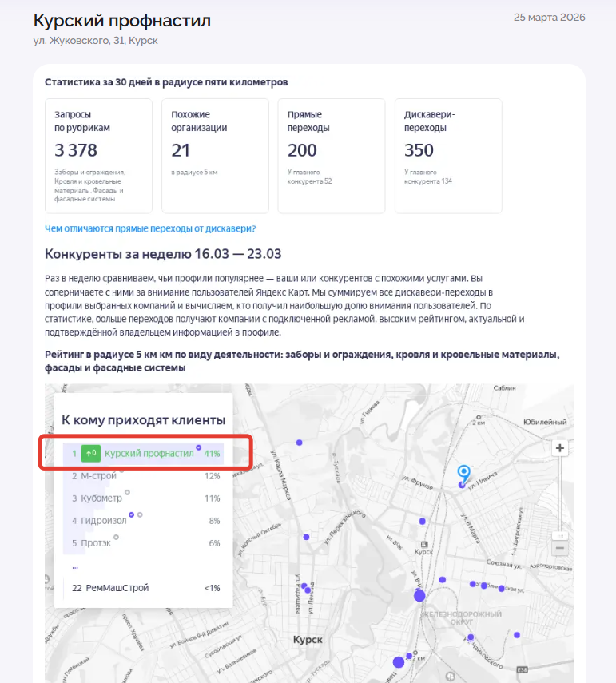Select Курский профнастил in the ranking list

coord(149,454)
